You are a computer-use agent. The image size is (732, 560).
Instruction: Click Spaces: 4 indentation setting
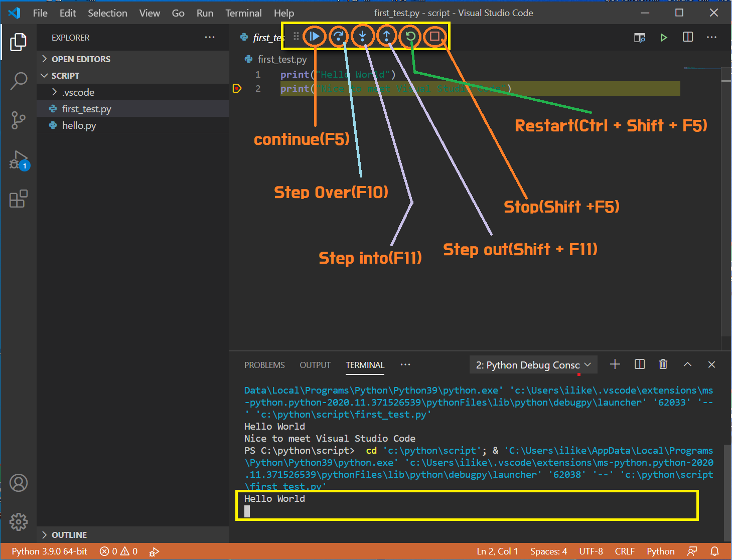coord(548,551)
